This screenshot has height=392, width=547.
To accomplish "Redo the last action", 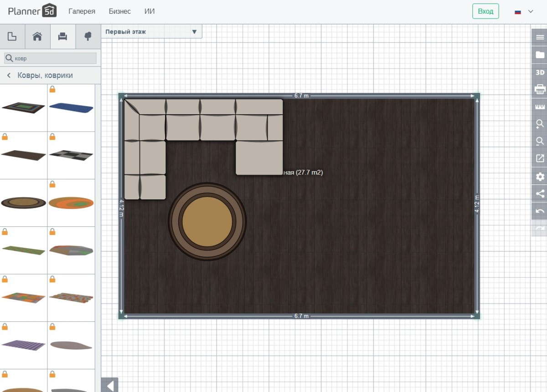I will [540, 228].
